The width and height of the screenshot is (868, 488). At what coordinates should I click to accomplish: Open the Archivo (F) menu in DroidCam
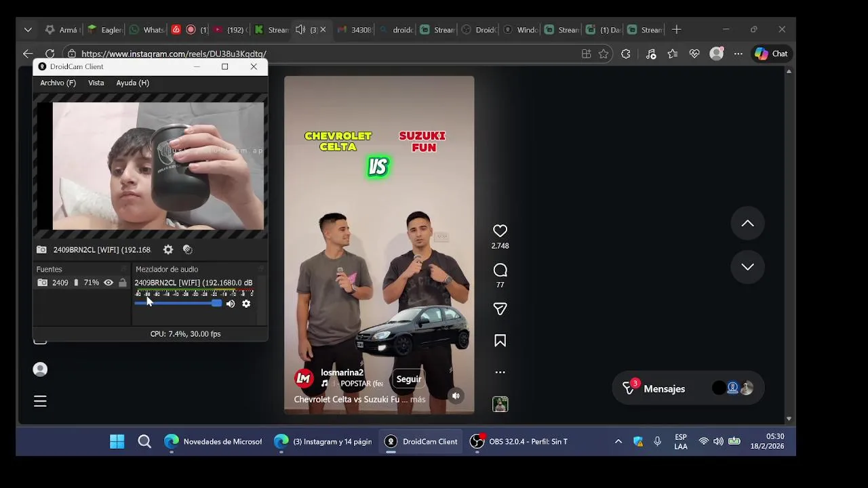click(58, 83)
